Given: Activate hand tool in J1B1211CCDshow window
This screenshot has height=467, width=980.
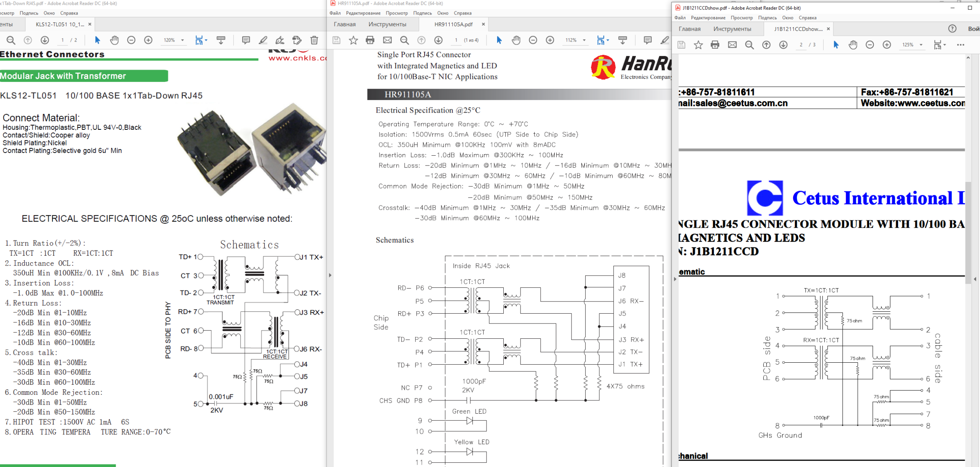Looking at the screenshot, I should click(x=853, y=45).
